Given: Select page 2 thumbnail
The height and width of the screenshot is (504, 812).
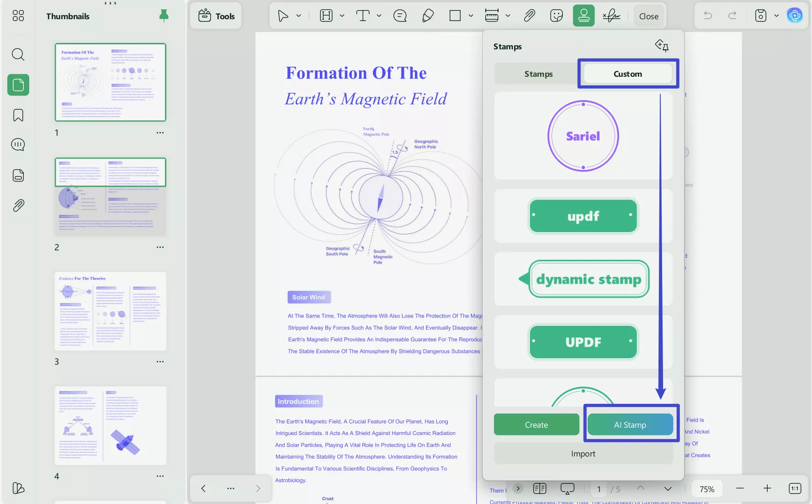Looking at the screenshot, I should (111, 197).
